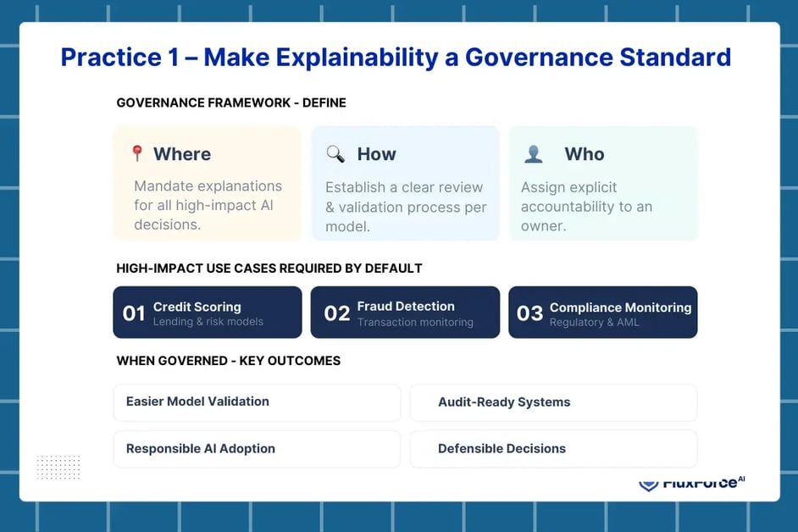Image resolution: width=798 pixels, height=532 pixels.
Task: Click the High-Impact Use Cases heading
Action: point(269,269)
